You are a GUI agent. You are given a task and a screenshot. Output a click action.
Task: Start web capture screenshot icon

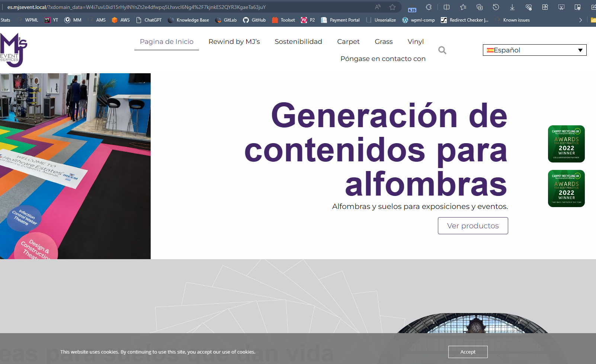click(x=561, y=7)
